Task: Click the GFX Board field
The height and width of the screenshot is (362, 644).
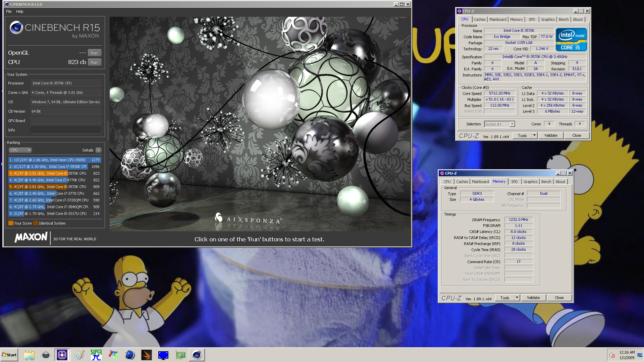Action: tap(66, 121)
